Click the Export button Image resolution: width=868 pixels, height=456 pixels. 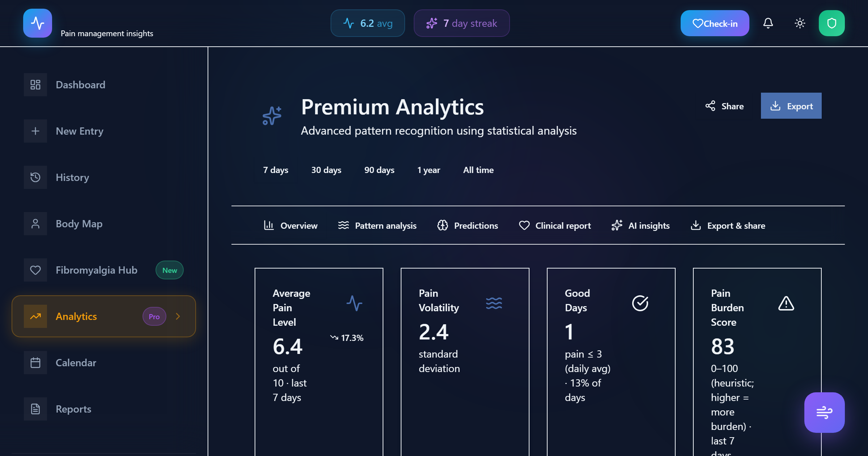pyautogui.click(x=791, y=106)
